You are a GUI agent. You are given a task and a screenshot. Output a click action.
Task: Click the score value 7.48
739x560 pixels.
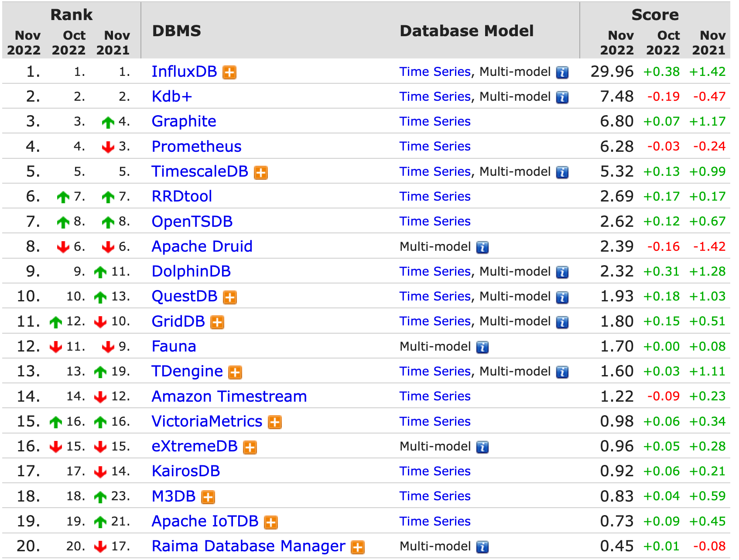pyautogui.click(x=617, y=96)
